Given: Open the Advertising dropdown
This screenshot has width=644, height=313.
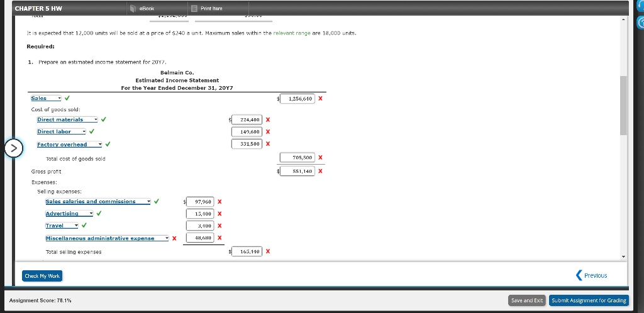Looking at the screenshot, I should pos(69,214).
